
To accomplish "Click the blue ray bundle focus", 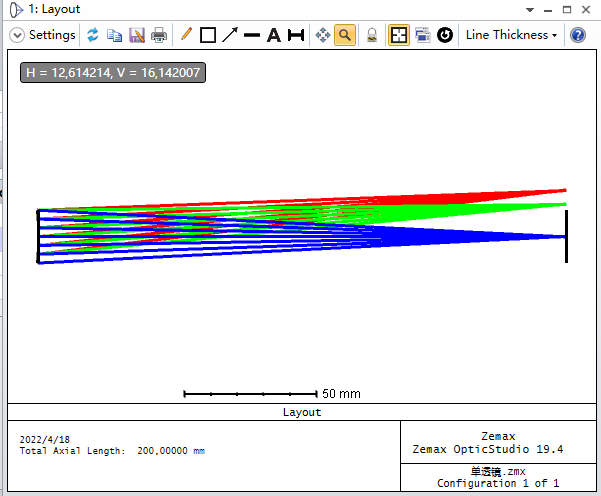I will tap(563, 237).
